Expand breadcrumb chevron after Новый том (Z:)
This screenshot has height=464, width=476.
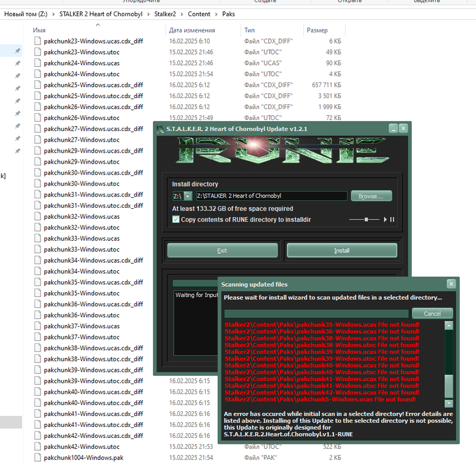tap(53, 14)
